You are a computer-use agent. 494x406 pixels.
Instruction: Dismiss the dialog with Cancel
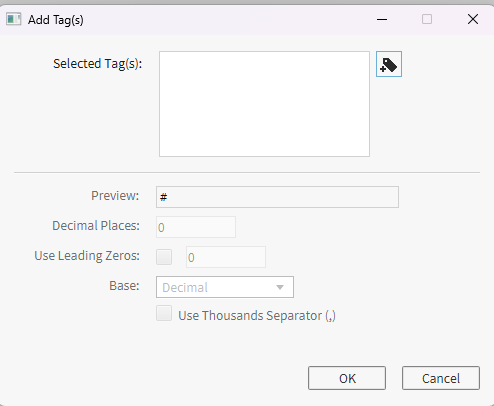pos(441,378)
